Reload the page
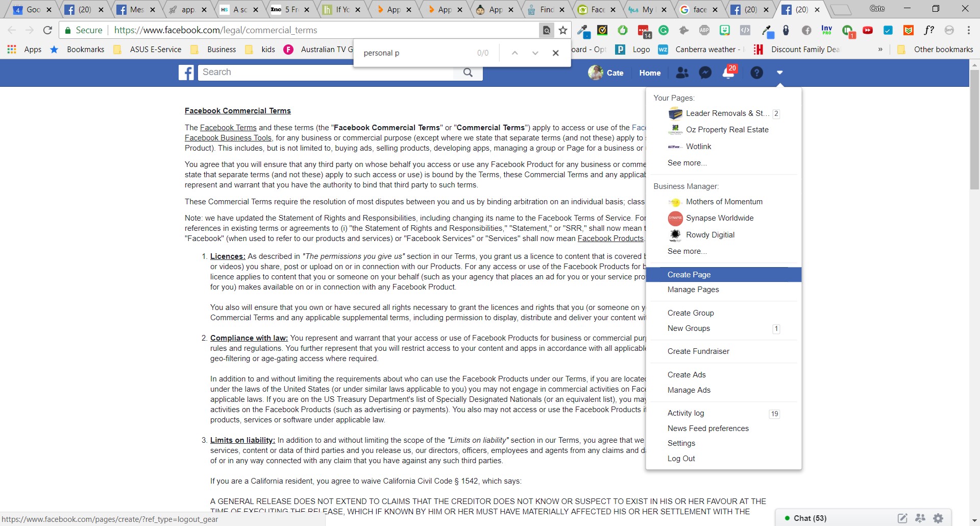This screenshot has width=980, height=526. (47, 30)
